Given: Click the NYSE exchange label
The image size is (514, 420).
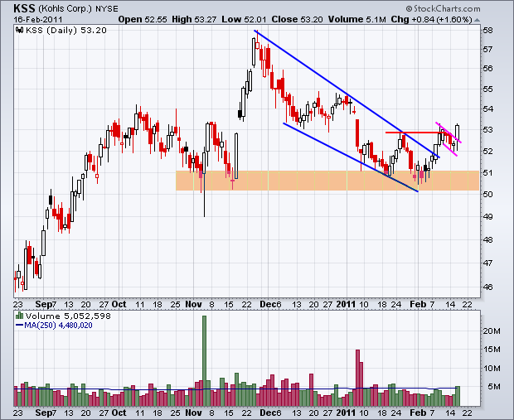Looking at the screenshot, I should (x=107, y=8).
